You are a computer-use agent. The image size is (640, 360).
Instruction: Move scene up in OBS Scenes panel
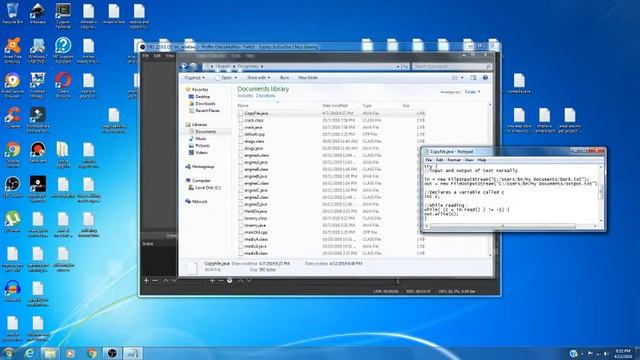click(165, 280)
